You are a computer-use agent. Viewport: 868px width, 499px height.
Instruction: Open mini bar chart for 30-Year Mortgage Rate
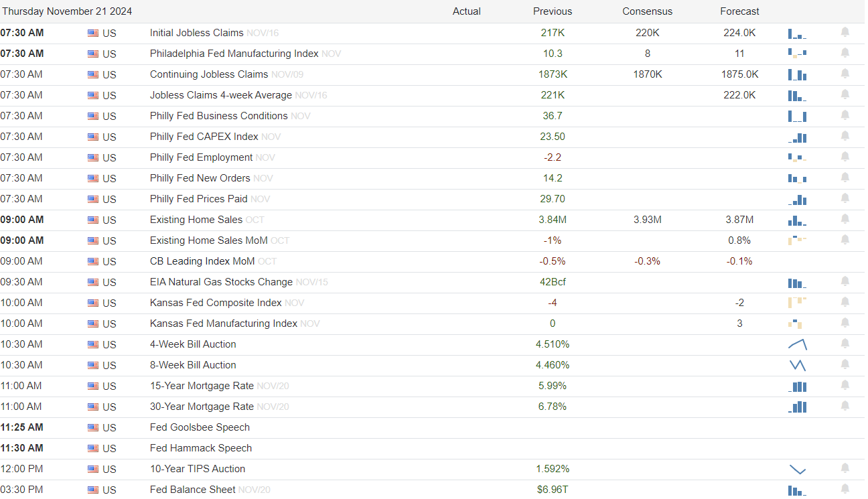click(798, 407)
